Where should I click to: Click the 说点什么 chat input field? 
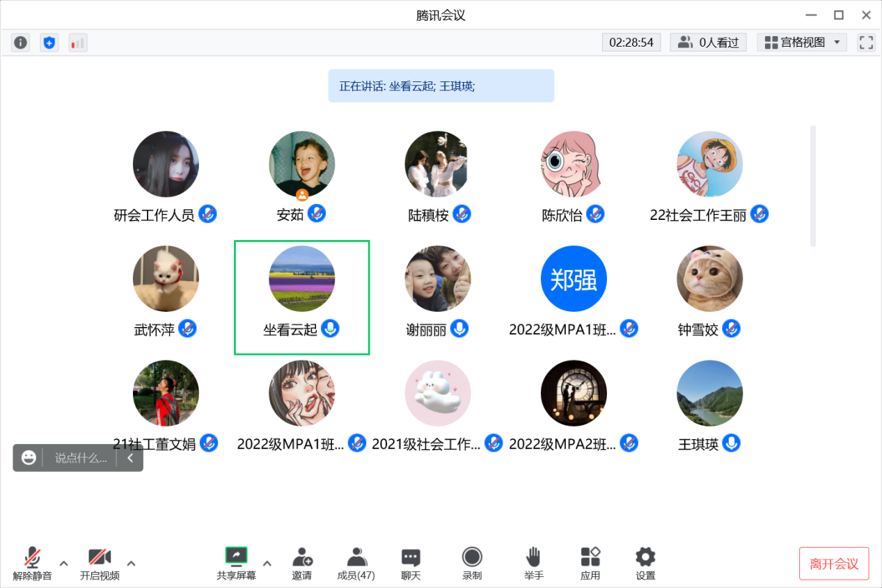pyautogui.click(x=81, y=458)
